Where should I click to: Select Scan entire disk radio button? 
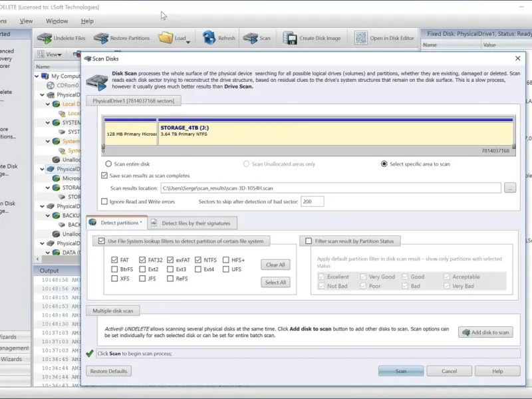pyautogui.click(x=108, y=164)
